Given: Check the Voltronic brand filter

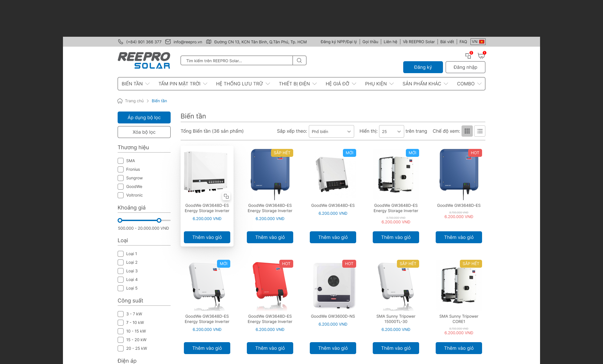Looking at the screenshot, I should pos(121,195).
